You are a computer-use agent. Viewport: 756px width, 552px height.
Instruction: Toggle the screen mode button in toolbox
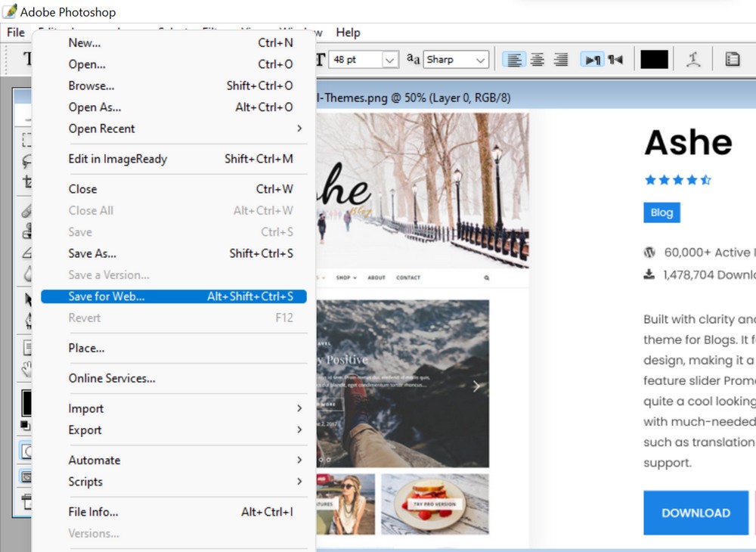point(26,477)
